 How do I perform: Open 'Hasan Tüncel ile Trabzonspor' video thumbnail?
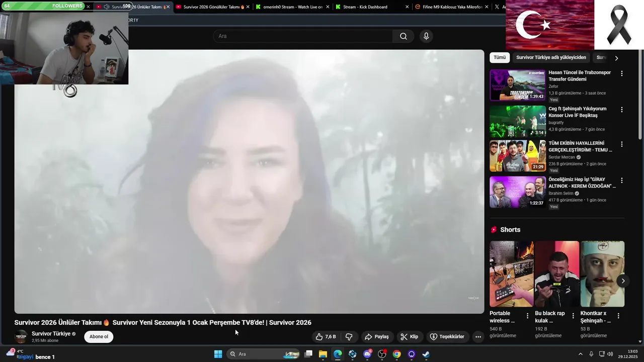(518, 85)
